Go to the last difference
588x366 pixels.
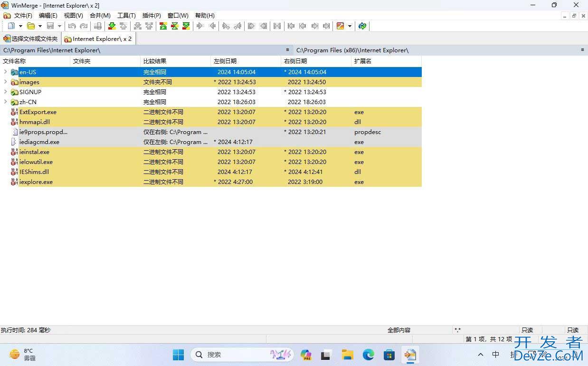(186, 26)
